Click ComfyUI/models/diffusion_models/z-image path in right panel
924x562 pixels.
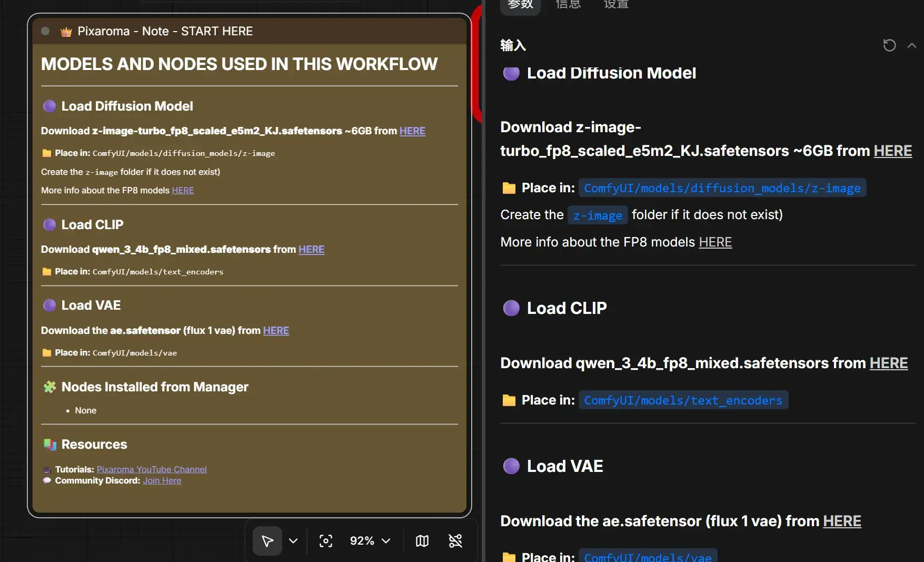click(x=722, y=188)
